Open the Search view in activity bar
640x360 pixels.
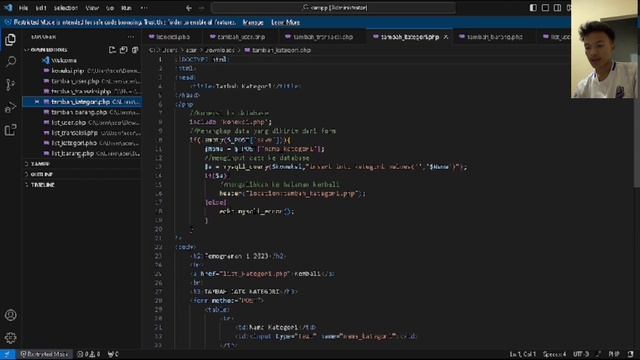10,62
